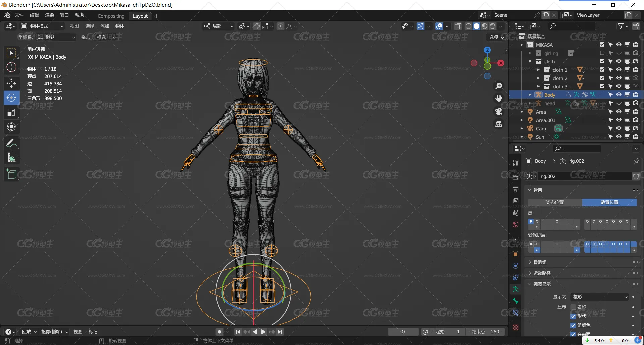Jump to the timeline start frame
The height and width of the screenshot is (345, 644).
point(238,332)
